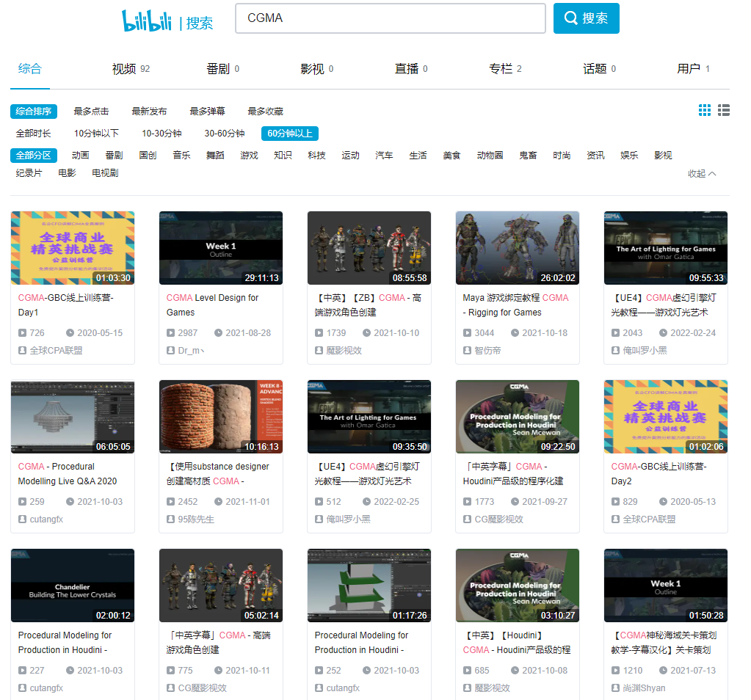Filter by 动物圈 category

point(490,155)
